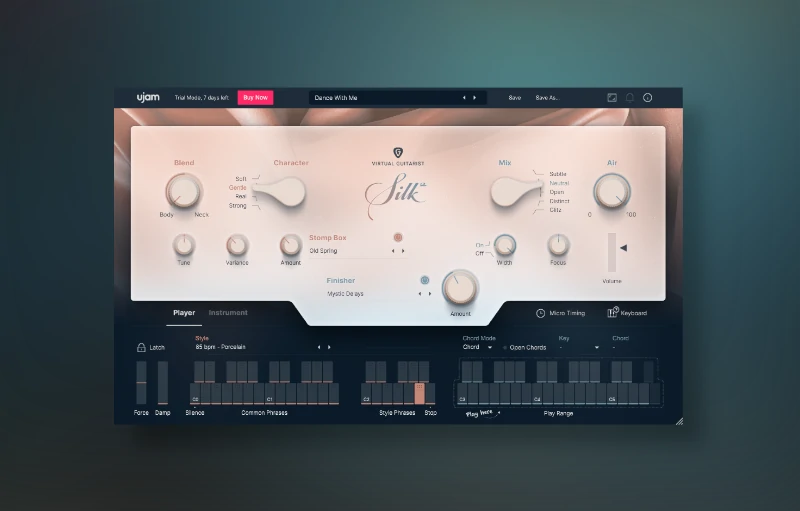Click the Air knob

[x=612, y=192]
